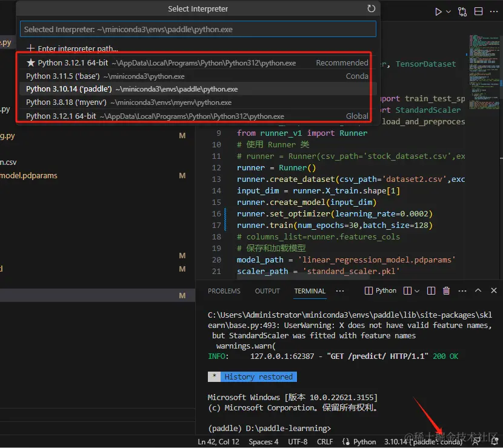The width and height of the screenshot is (503, 448).
Task: Click line 16 set_optimizer call
Action: point(335,214)
